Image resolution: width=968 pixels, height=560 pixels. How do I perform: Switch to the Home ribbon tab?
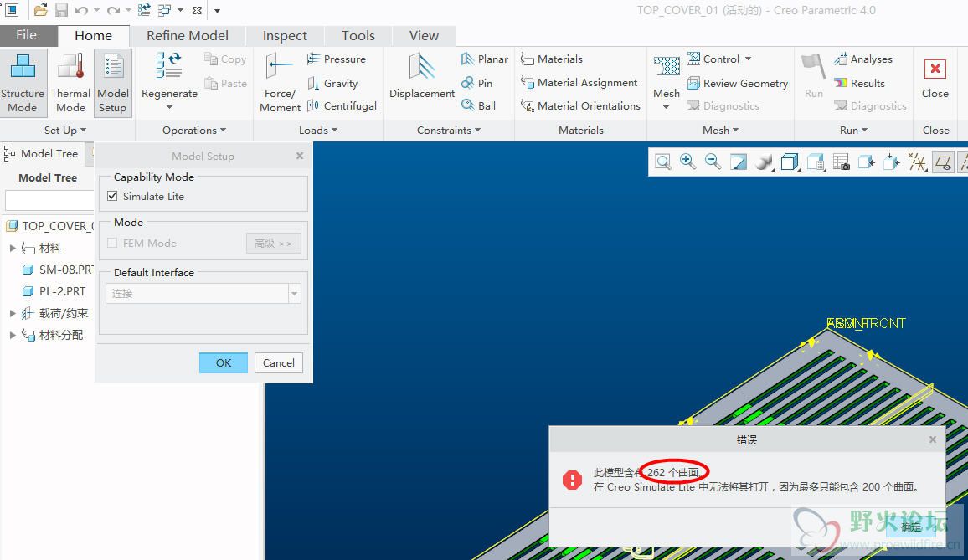point(93,36)
